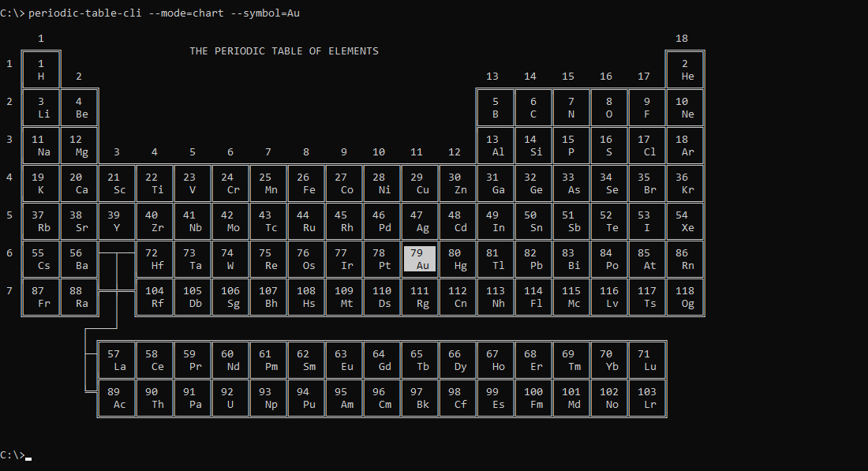The width and height of the screenshot is (868, 471).
Task: Click the Radon (Rn) element tile
Action: [685, 259]
